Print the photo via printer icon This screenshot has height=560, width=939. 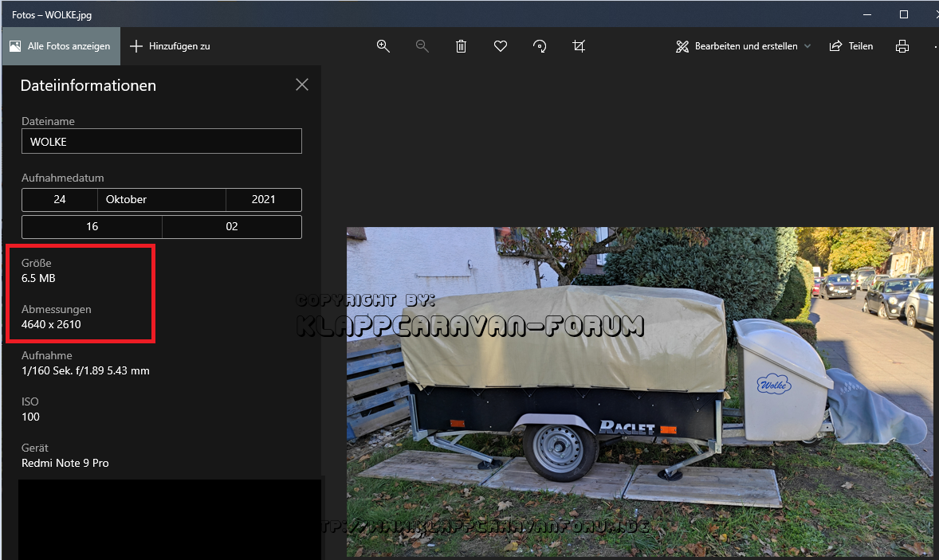tap(902, 46)
